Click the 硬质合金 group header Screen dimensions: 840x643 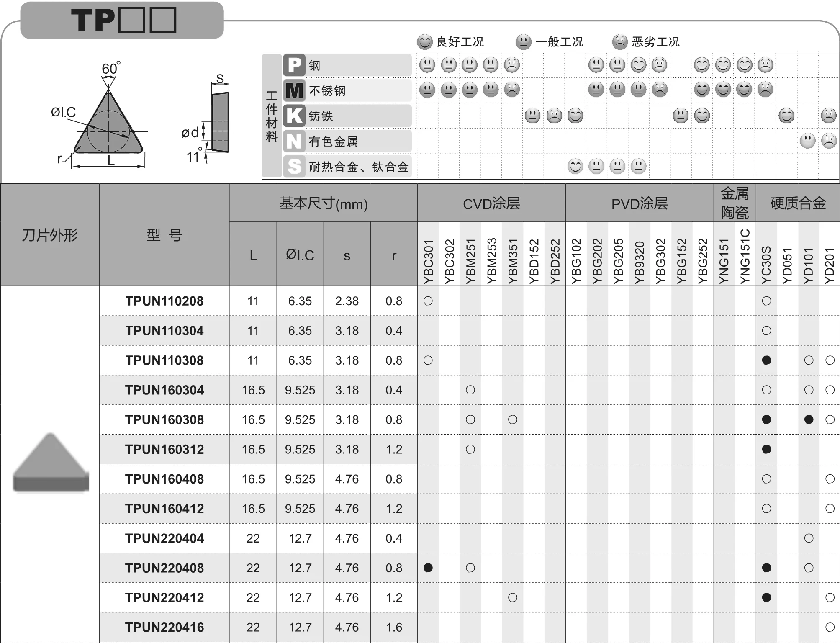[798, 203]
